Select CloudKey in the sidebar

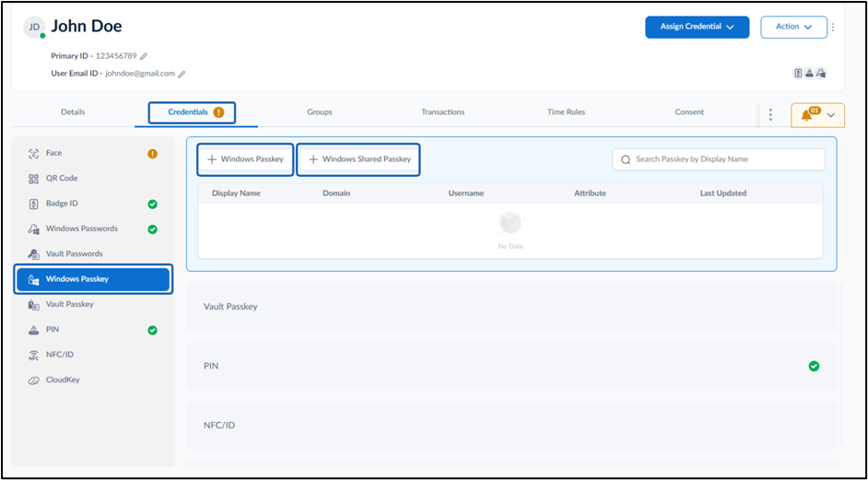coord(93,380)
